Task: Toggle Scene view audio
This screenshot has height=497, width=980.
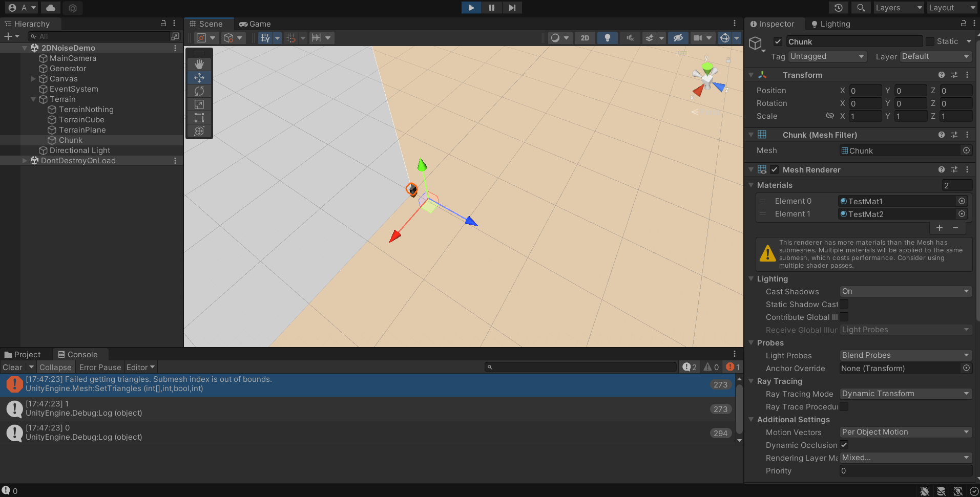Action: (630, 37)
